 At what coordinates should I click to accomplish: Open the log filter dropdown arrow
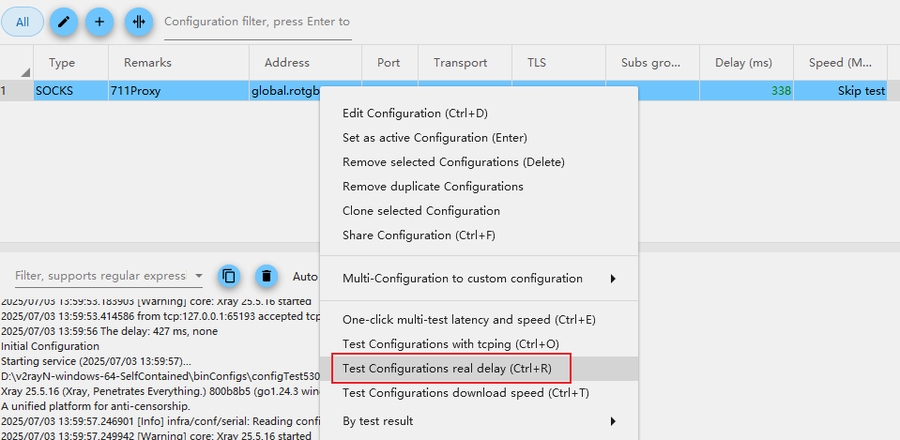199,276
